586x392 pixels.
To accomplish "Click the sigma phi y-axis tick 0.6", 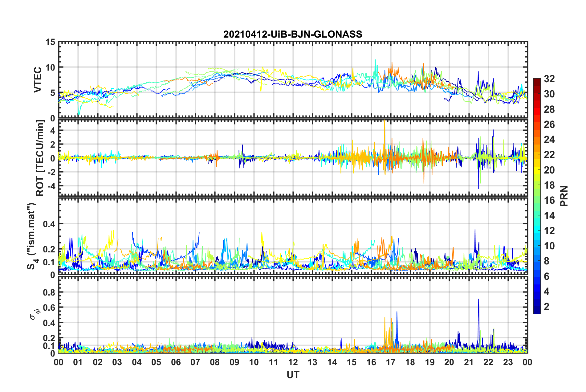I will point(49,308).
